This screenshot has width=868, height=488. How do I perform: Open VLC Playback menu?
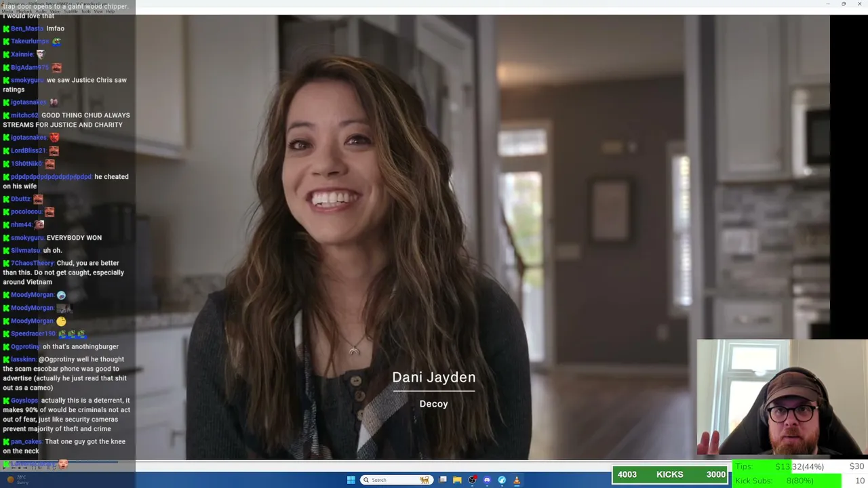[24, 12]
